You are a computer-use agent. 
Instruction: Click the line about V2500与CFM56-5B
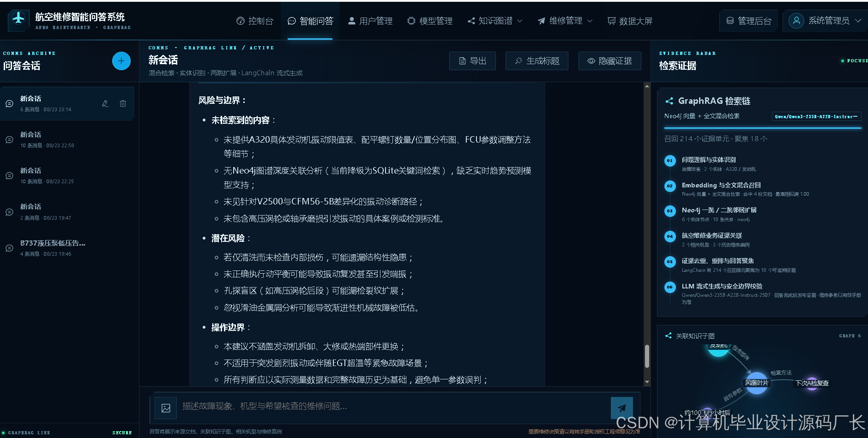(x=323, y=202)
